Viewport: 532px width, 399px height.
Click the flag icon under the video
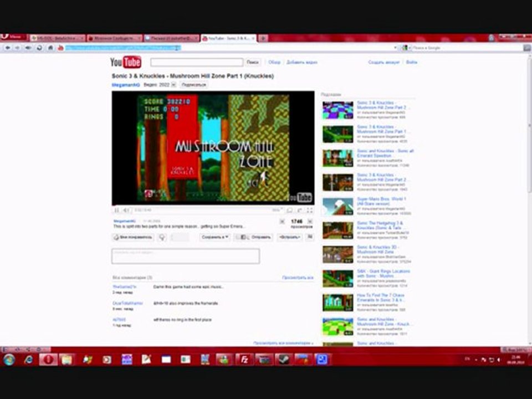[x=310, y=237]
